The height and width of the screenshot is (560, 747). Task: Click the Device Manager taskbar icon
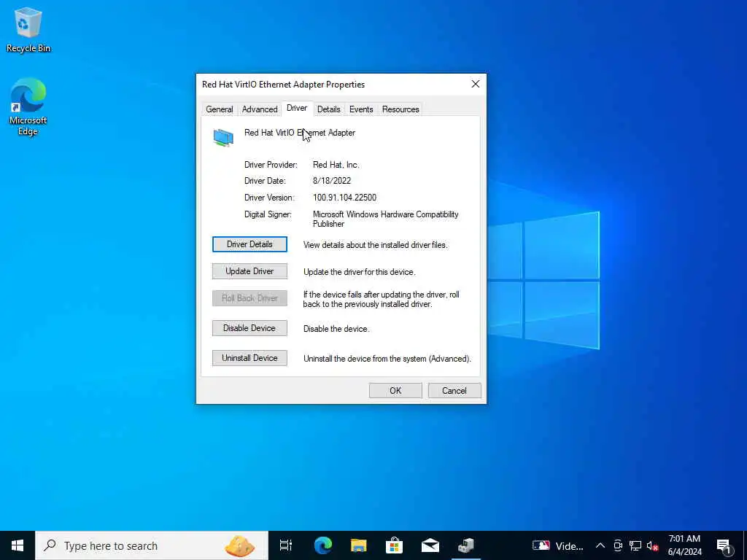click(465, 545)
